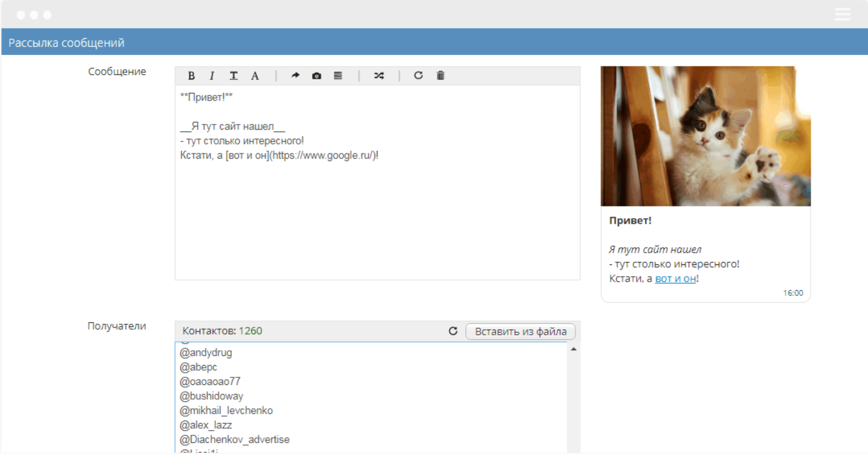
Task: Attach a photo with the camera icon
Action: [316, 75]
